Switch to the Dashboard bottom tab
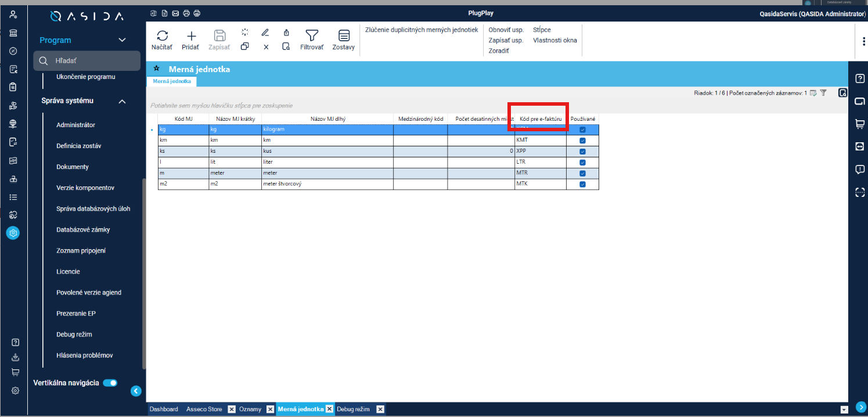This screenshot has width=868, height=417. [164, 409]
